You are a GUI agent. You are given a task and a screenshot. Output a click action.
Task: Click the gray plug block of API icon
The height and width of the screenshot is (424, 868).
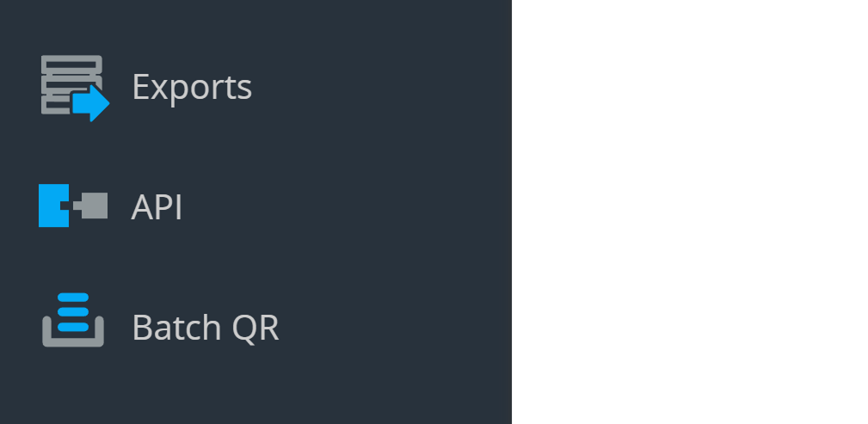pos(92,206)
